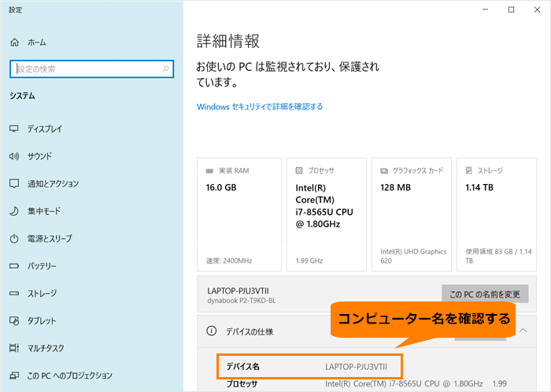This screenshot has height=392, width=551.
Task: Click the search magnifier icon
Action: 165,68
